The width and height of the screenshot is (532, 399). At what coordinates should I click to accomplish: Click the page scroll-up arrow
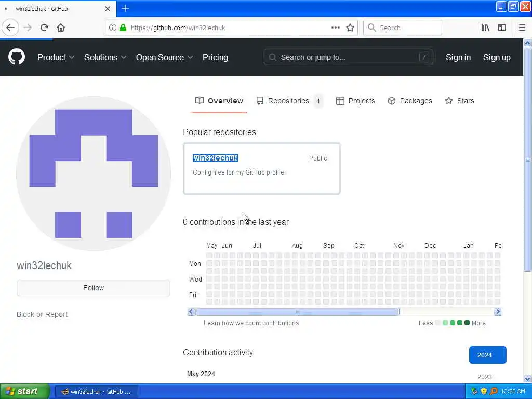tap(527, 43)
